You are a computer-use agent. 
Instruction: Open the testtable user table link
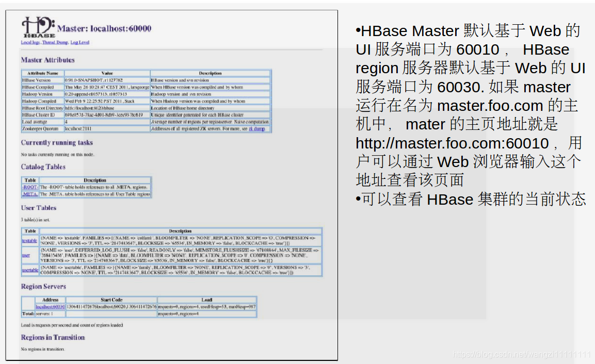tap(29, 241)
